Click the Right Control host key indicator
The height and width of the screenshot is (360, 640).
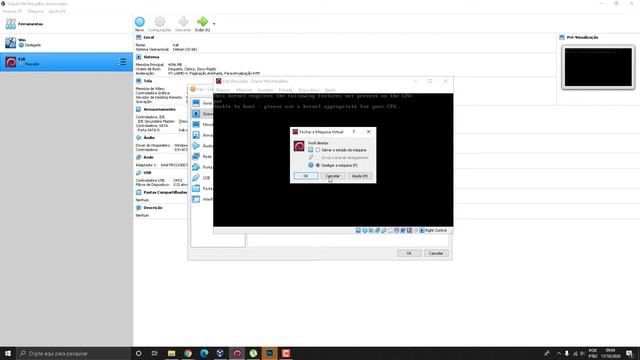click(x=433, y=231)
